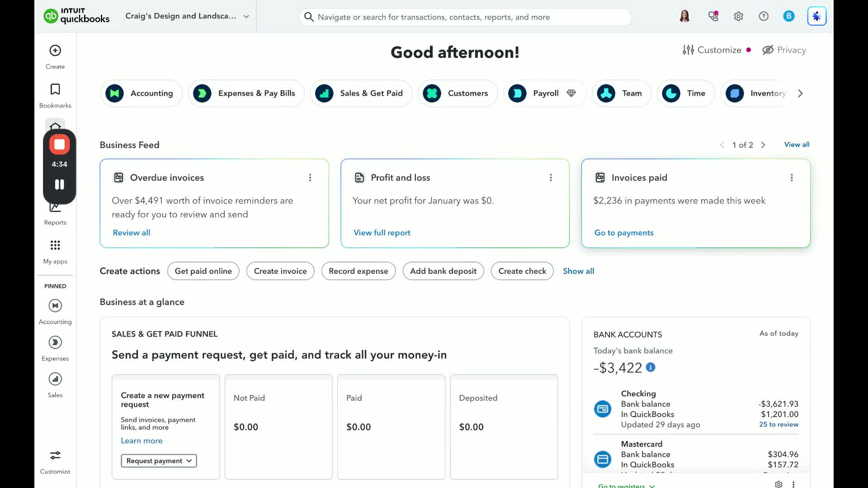The height and width of the screenshot is (488, 868).
Task: Click the search navigation input field
Action: (466, 17)
